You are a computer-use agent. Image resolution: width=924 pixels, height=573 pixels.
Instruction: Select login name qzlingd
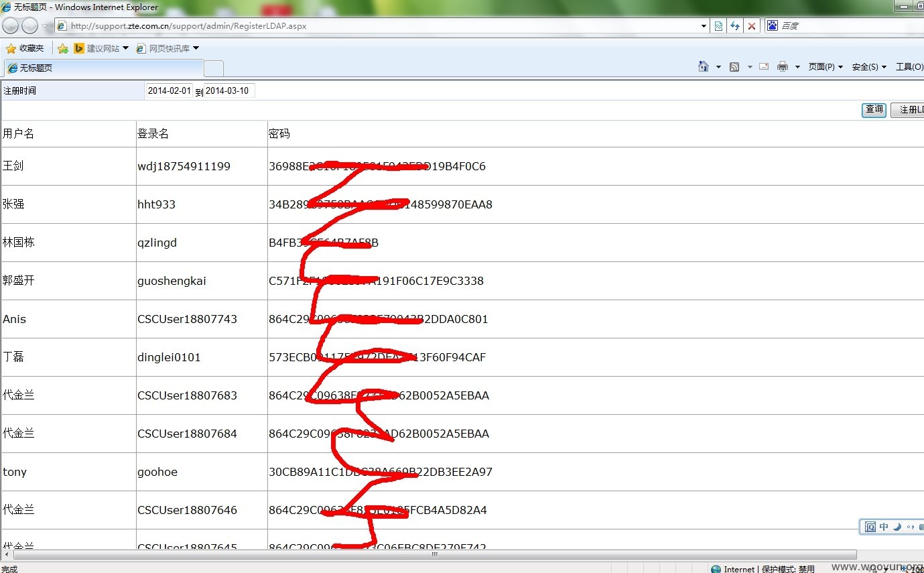coord(157,243)
